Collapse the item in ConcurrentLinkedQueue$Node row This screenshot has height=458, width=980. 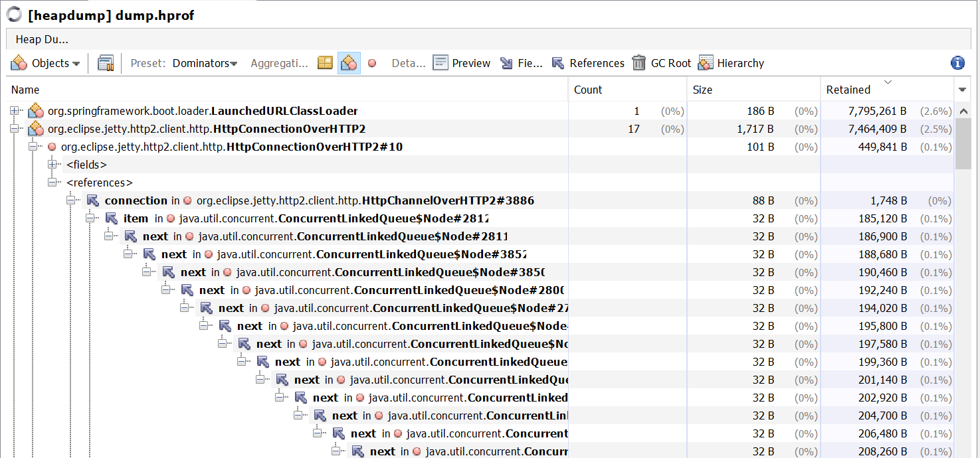tap(90, 218)
